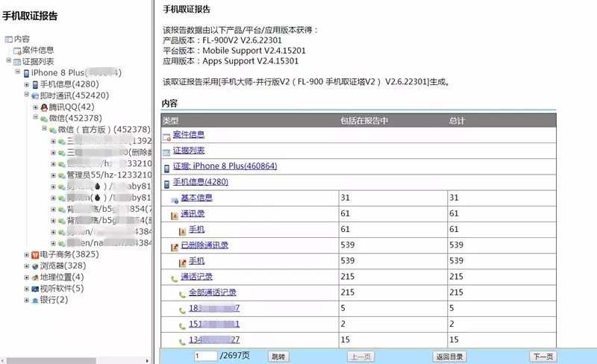597x364 pixels.
Task: Click the 浏览器 globe icon
Action: (x=35, y=266)
